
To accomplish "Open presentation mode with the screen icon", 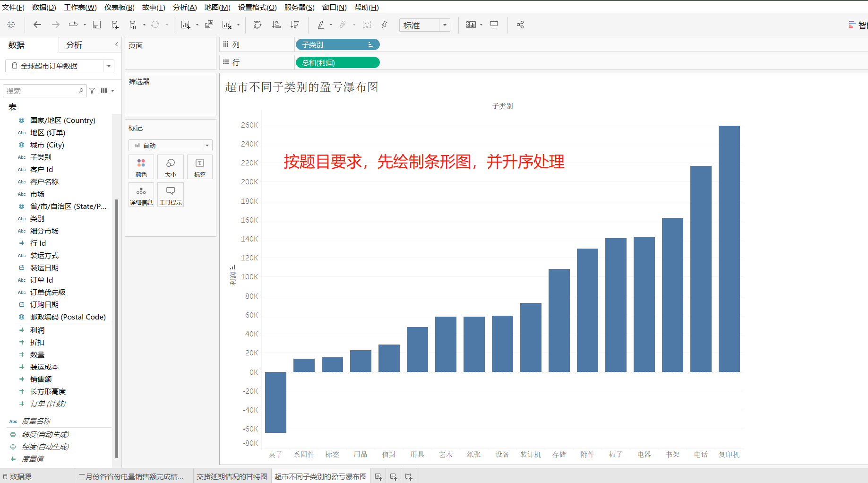I will (x=494, y=25).
